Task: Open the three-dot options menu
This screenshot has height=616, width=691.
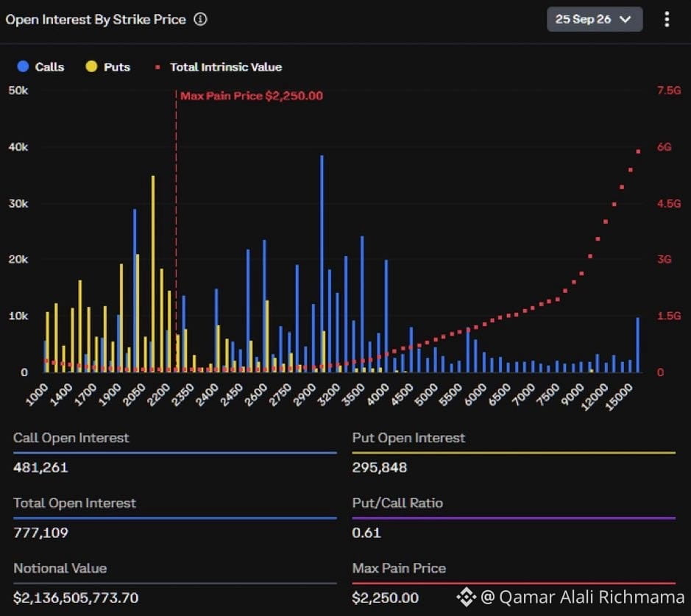Action: [x=667, y=19]
